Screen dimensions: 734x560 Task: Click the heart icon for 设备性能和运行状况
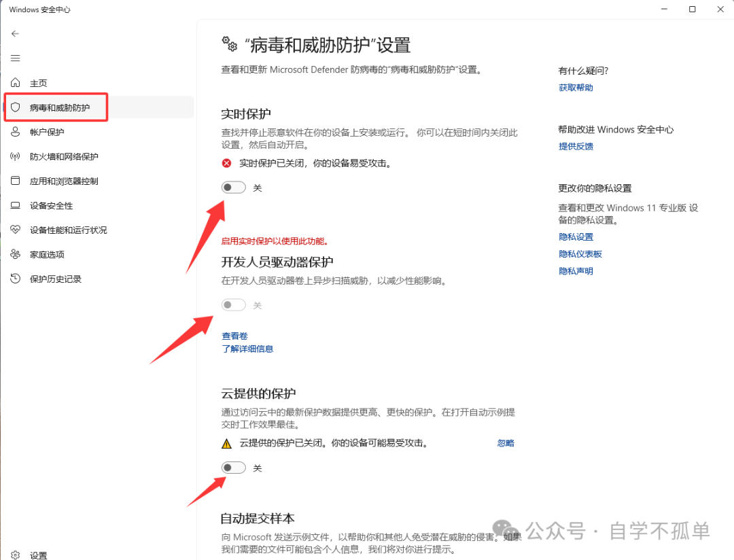tap(16, 230)
